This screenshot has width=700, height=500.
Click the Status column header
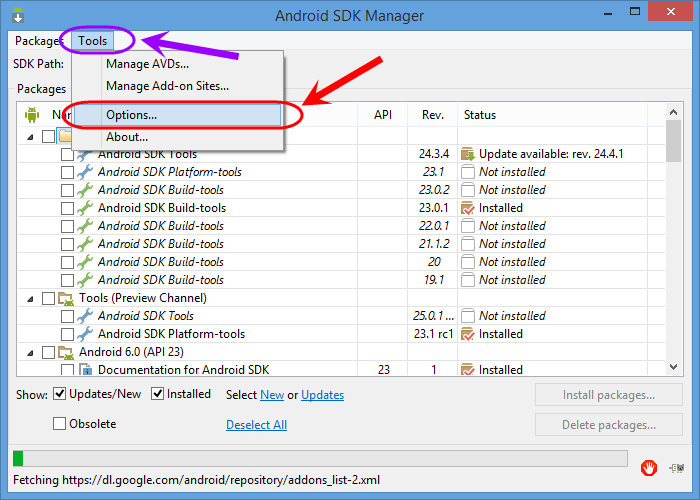553,115
